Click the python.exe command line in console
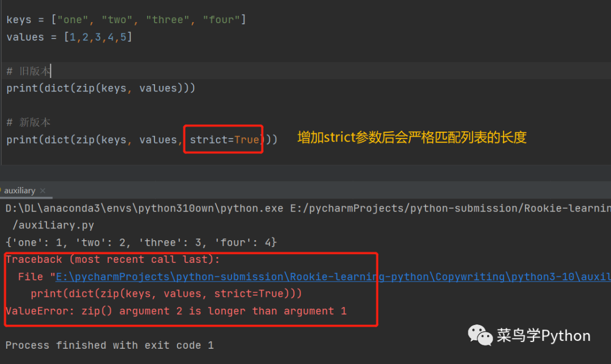This screenshot has height=364, width=611. [x=305, y=208]
